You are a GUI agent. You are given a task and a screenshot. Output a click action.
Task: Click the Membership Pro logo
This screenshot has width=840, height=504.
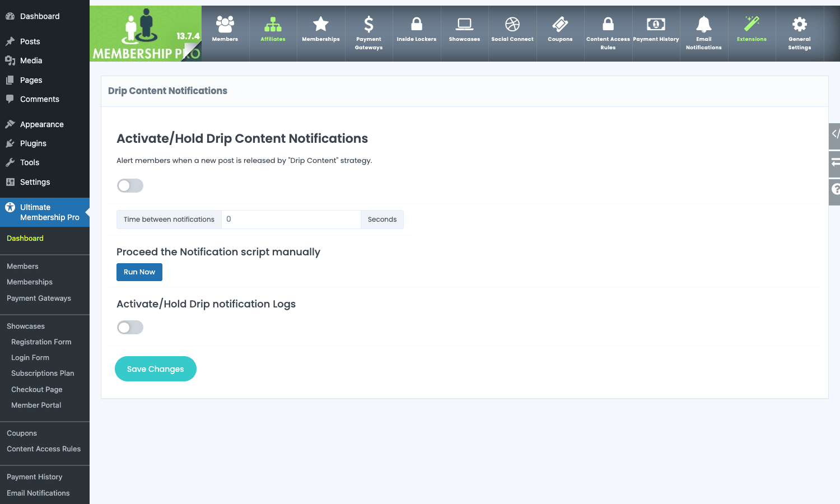[146, 34]
